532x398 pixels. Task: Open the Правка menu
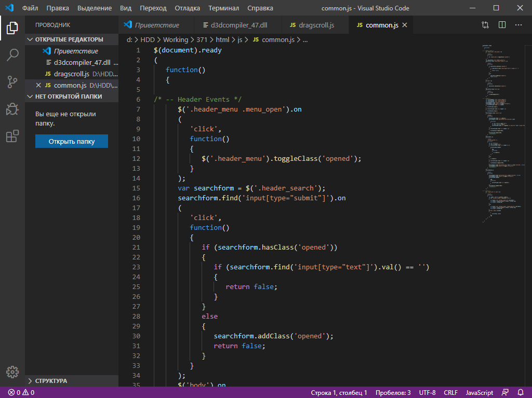(58, 8)
